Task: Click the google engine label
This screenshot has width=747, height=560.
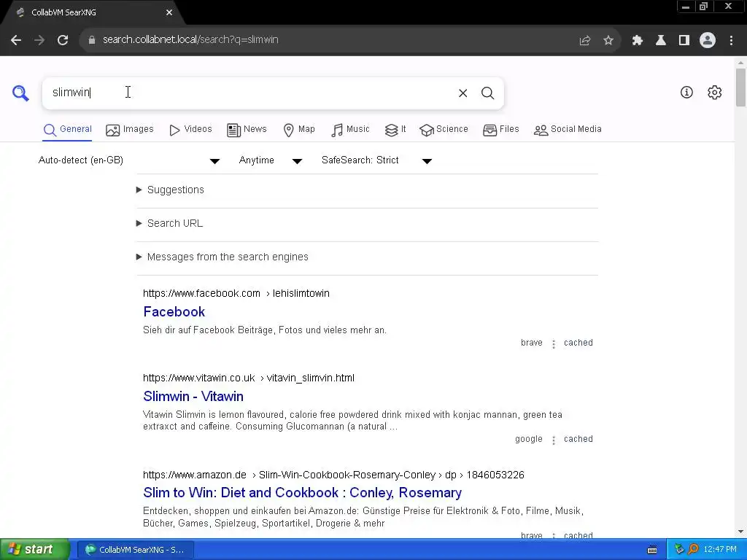Action: pos(529,439)
